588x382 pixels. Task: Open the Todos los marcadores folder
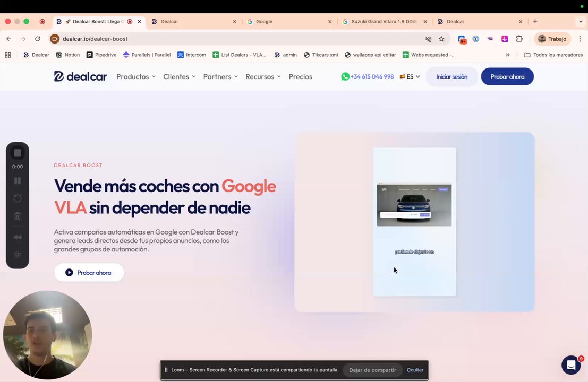[x=553, y=55]
